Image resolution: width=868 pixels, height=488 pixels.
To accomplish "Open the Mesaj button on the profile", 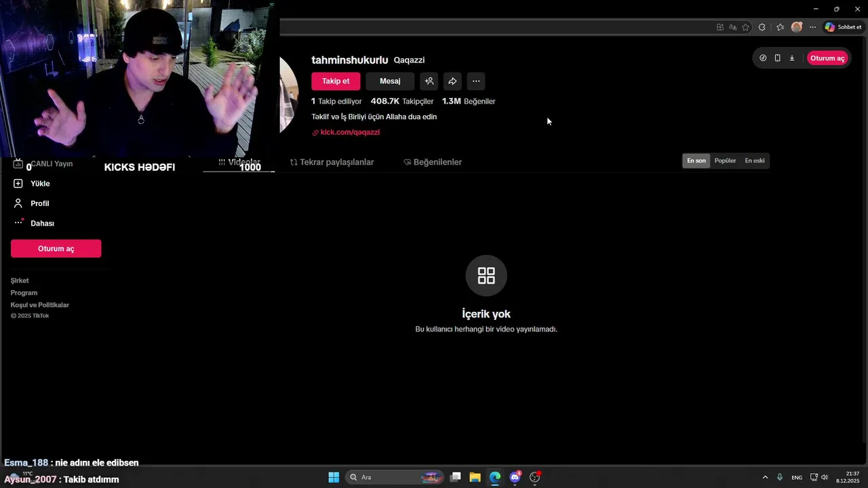I will (390, 81).
